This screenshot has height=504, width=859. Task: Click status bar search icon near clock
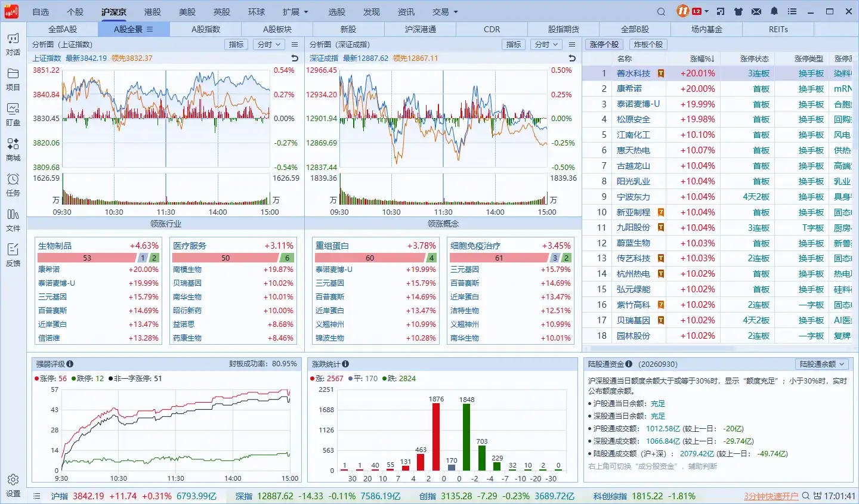pyautogui.click(x=806, y=496)
